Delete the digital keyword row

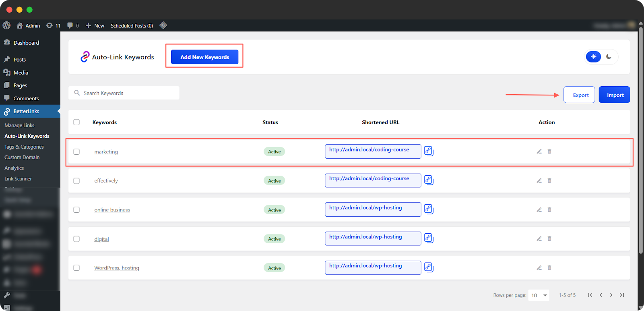coord(549,238)
